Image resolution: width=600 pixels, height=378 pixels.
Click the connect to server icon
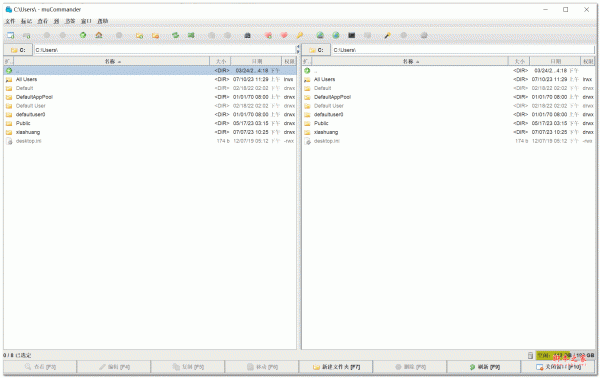(x=320, y=36)
